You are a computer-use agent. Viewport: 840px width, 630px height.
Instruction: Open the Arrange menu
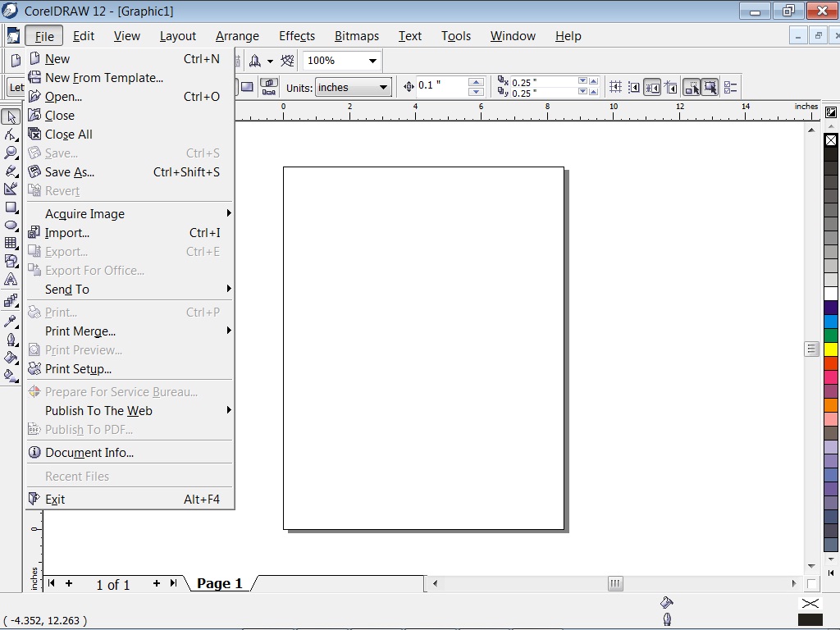point(237,36)
